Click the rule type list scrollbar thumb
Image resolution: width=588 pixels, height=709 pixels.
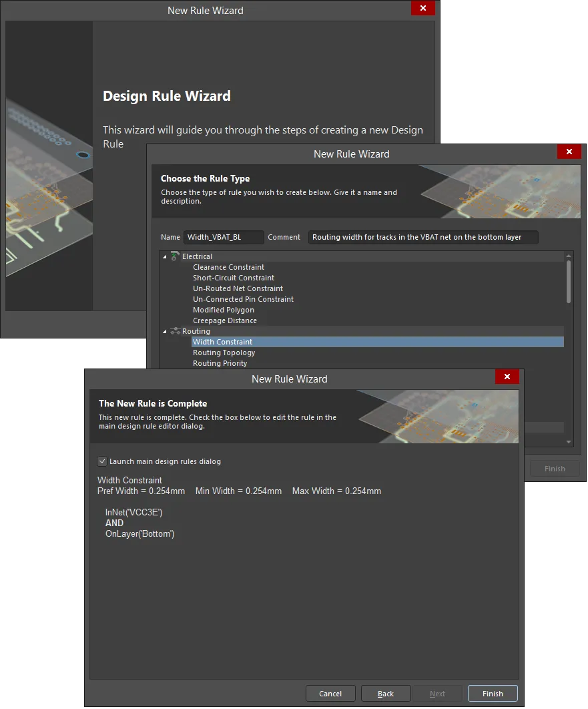(x=569, y=282)
